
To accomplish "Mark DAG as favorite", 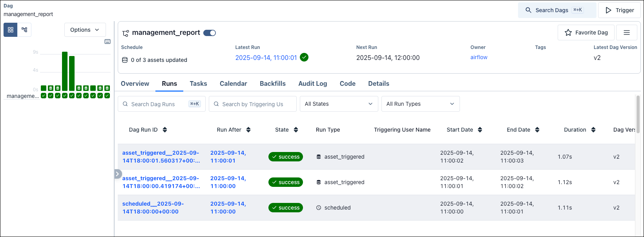I will click(x=586, y=33).
